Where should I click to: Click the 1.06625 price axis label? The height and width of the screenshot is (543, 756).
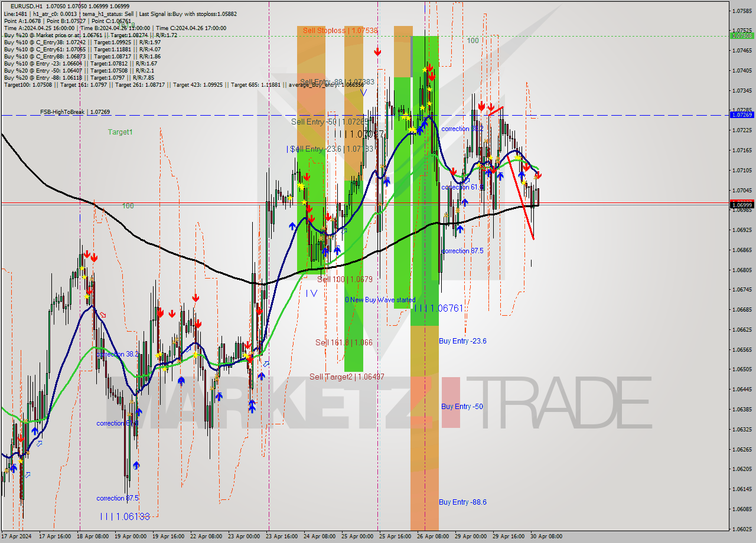click(x=742, y=329)
